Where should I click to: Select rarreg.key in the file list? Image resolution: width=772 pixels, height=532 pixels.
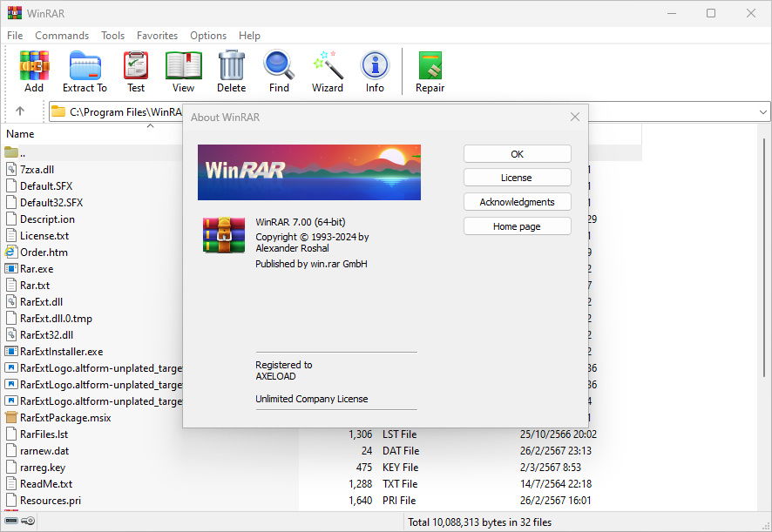coord(43,467)
